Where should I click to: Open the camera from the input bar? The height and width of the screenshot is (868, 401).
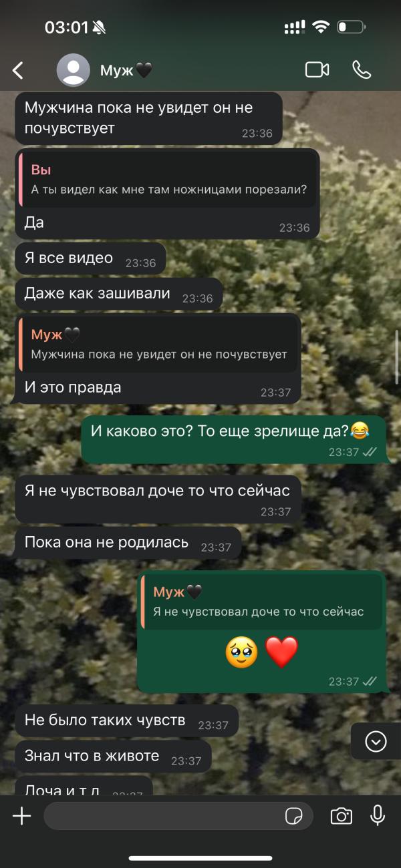point(342,816)
